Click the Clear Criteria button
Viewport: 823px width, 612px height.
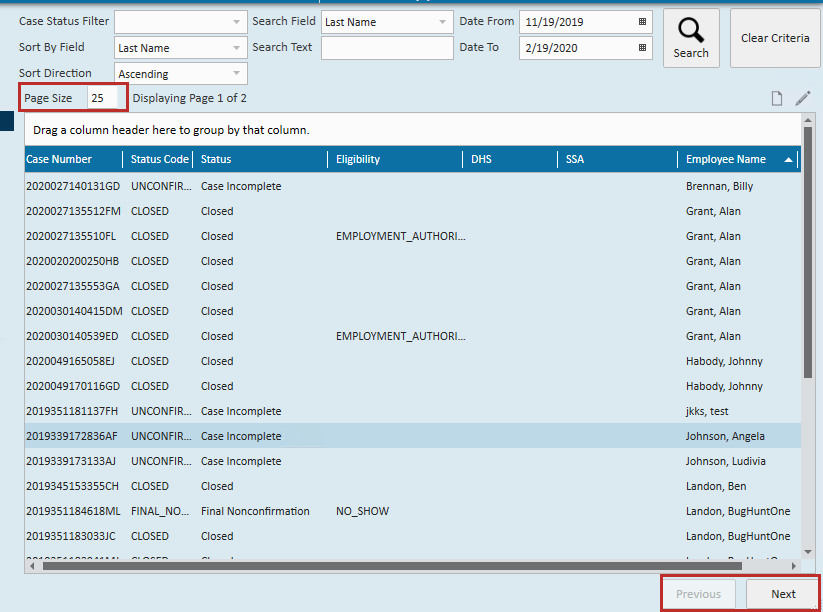tap(775, 38)
